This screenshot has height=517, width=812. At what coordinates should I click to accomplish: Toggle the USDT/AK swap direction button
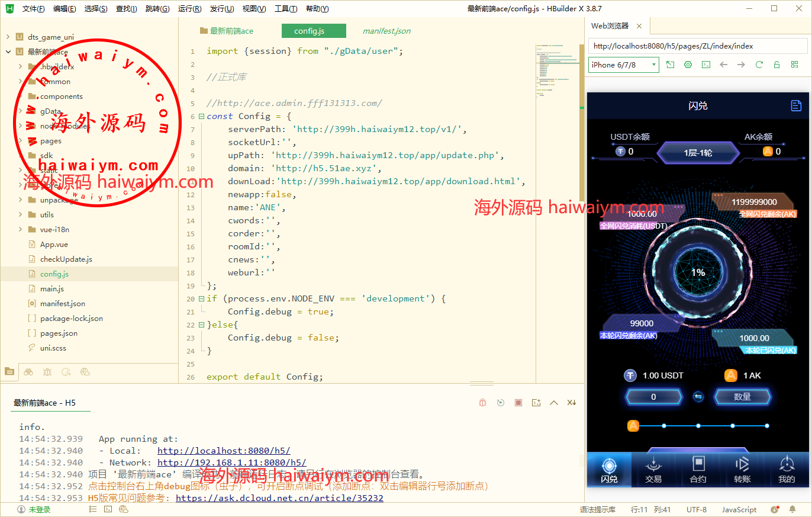point(698,397)
